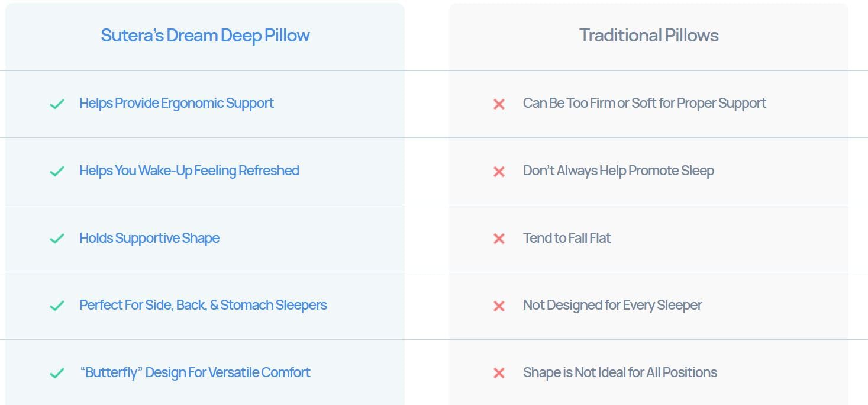The width and height of the screenshot is (868, 405).
Task: Click the red X beside Too Firm or Soft
Action: 499,104
